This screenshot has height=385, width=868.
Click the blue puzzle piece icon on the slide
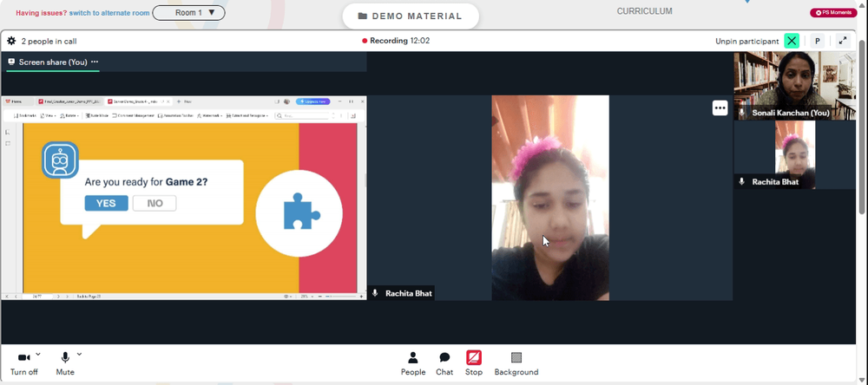tap(301, 211)
